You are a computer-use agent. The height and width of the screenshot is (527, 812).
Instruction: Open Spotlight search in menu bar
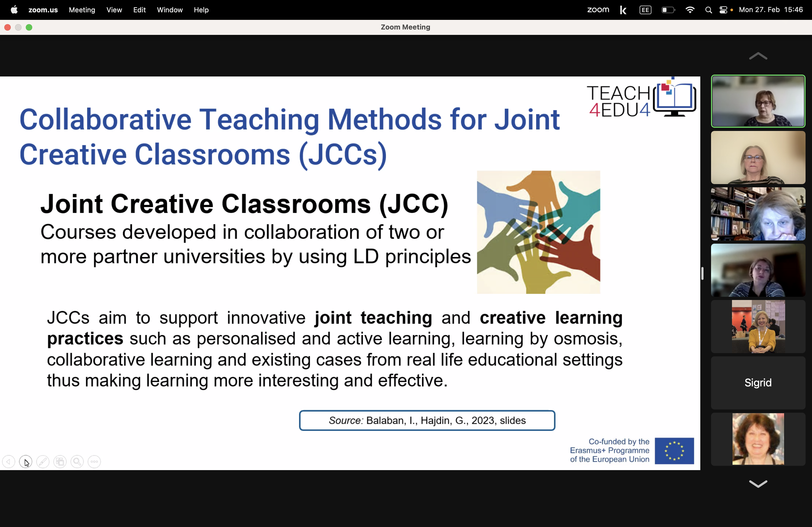(708, 10)
